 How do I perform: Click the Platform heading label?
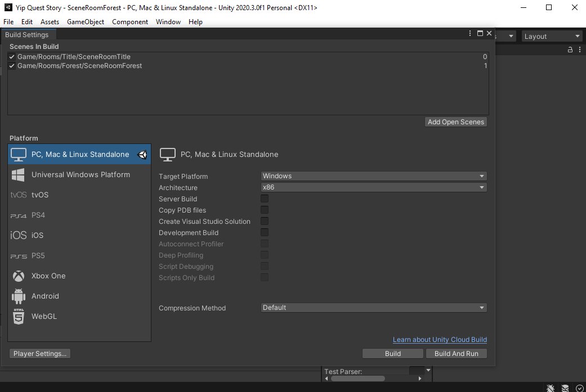24,138
